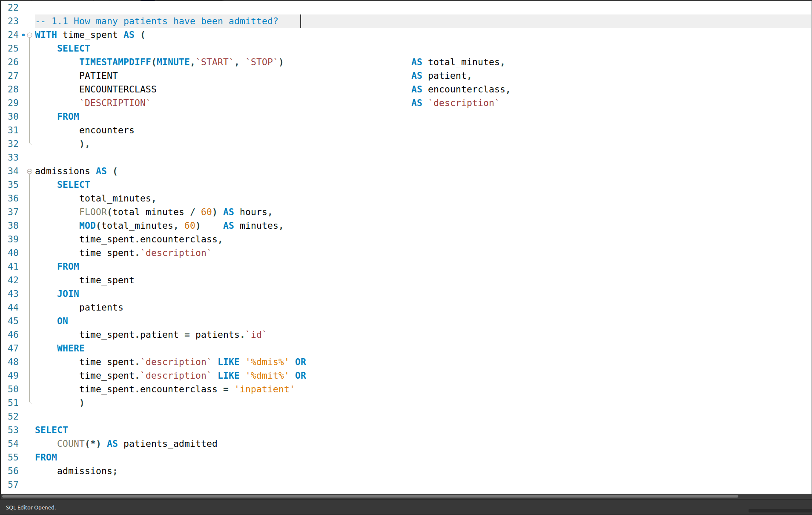Click the 'total_minutes,' alias on line 26

point(466,62)
